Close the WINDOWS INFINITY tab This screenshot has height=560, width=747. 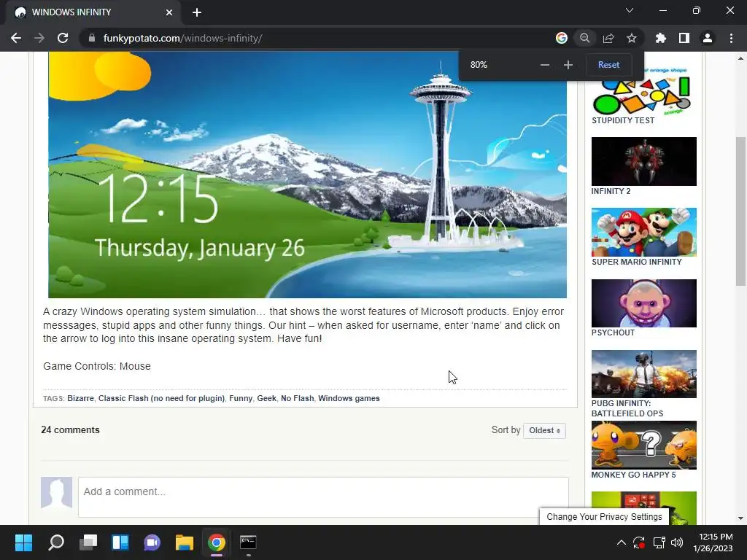pos(169,12)
